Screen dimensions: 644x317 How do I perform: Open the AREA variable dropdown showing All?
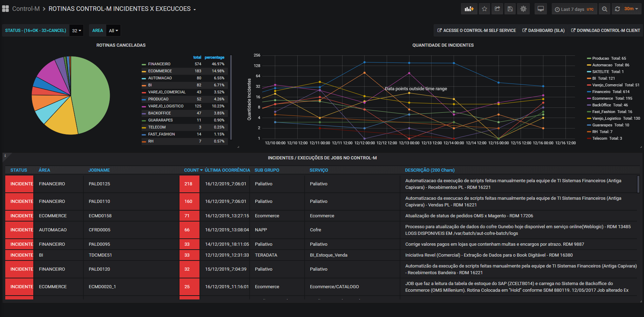pyautogui.click(x=113, y=31)
